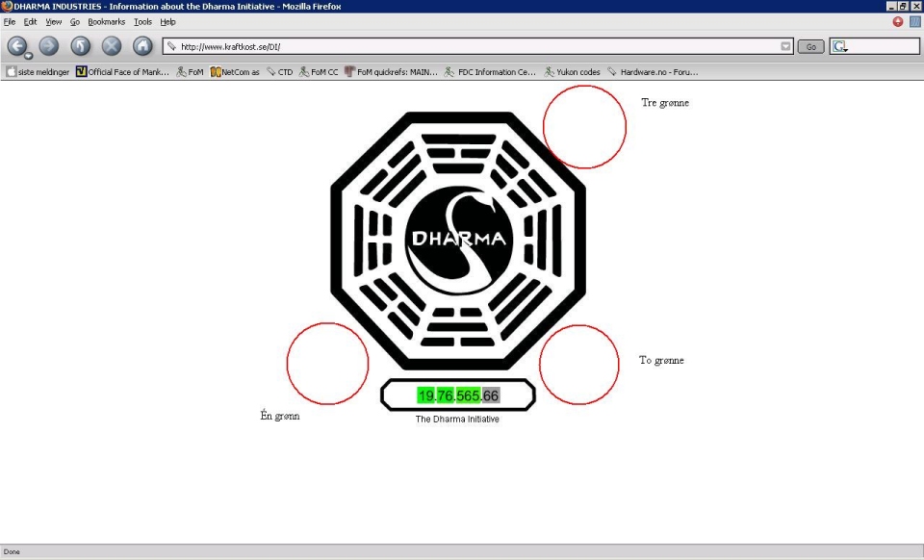Viewport: 924px width, 560px height.
Task: Go back with the Back arrow button
Action: point(17,45)
